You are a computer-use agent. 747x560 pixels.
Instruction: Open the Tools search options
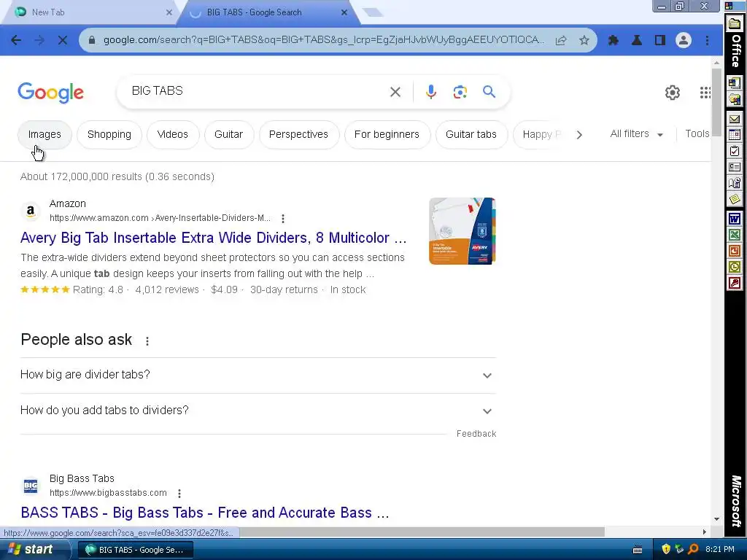click(697, 134)
